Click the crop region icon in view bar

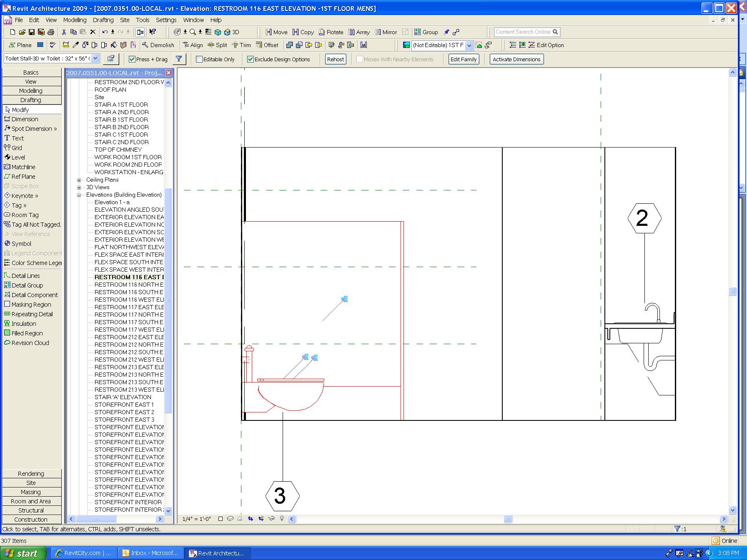(x=251, y=519)
